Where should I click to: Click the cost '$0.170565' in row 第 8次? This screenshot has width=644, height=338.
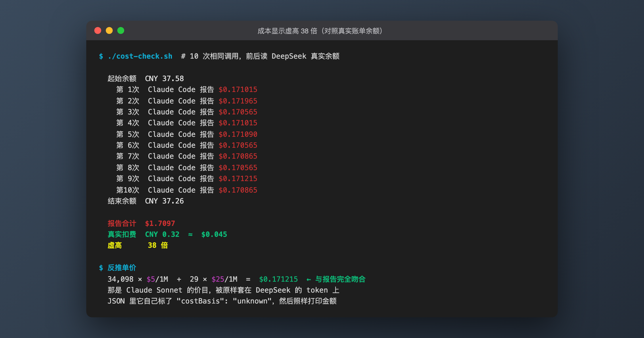pyautogui.click(x=238, y=168)
